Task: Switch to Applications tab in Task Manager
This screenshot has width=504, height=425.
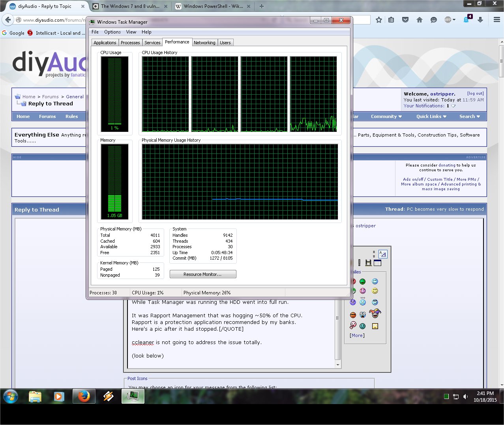Action: click(x=105, y=43)
